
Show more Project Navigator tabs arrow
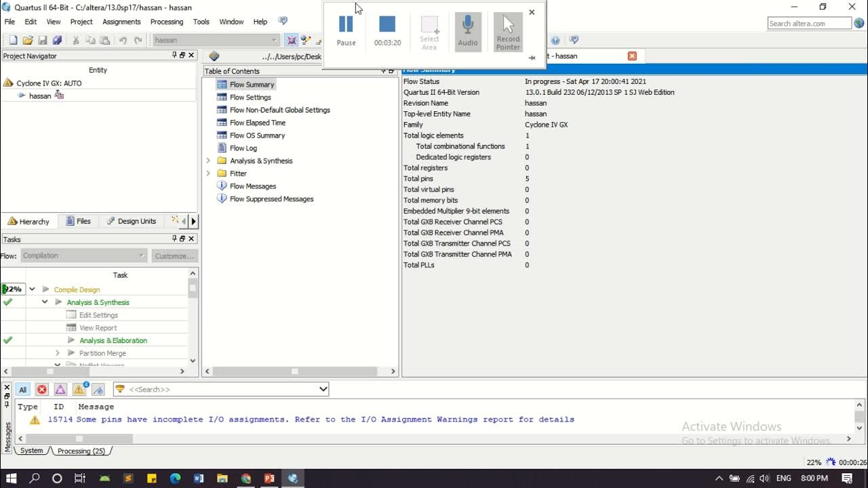click(193, 221)
